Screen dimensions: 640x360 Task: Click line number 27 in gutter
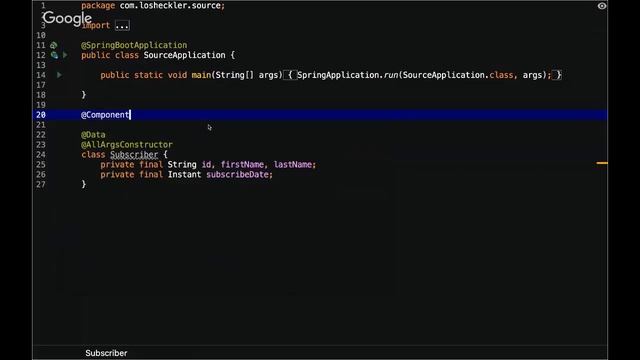coord(41,184)
